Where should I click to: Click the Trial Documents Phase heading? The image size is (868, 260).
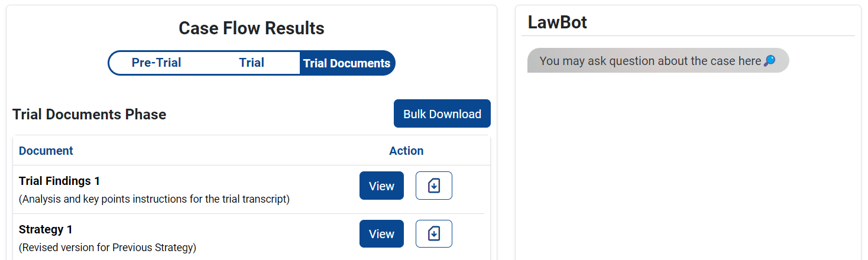[89, 114]
